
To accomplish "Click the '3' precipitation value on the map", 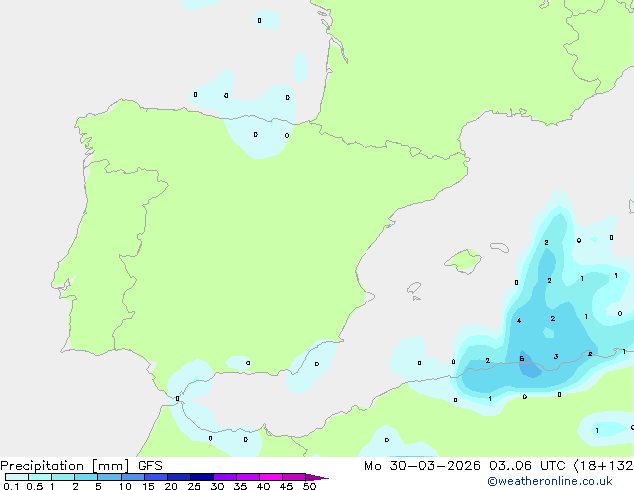I will (556, 357).
